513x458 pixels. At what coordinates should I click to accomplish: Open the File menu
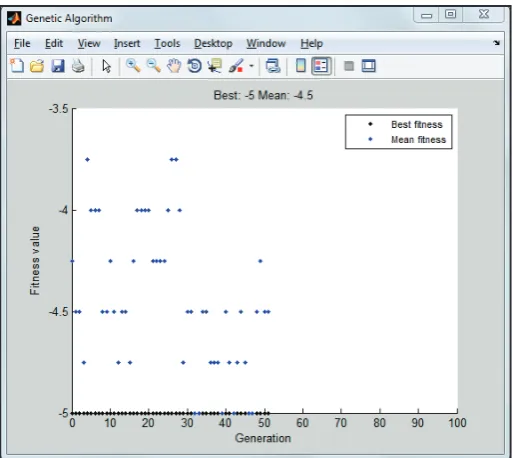[22, 43]
